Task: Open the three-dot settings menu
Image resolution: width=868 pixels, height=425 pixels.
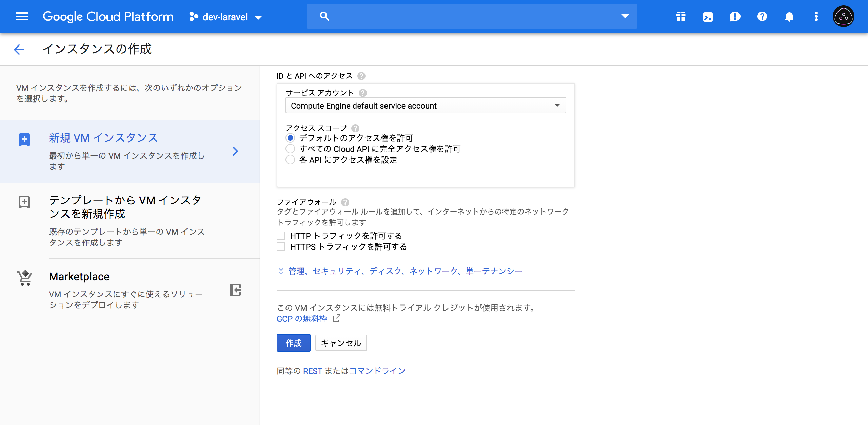Action: [816, 16]
